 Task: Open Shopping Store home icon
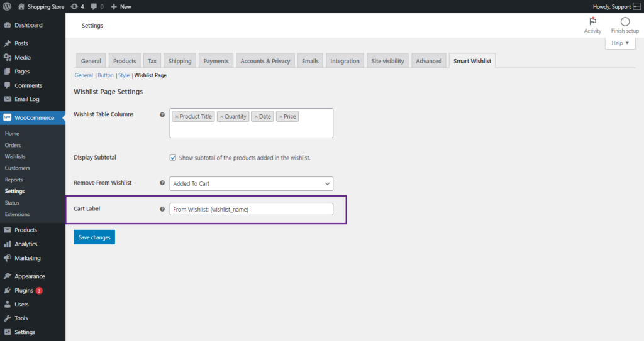[x=21, y=6]
